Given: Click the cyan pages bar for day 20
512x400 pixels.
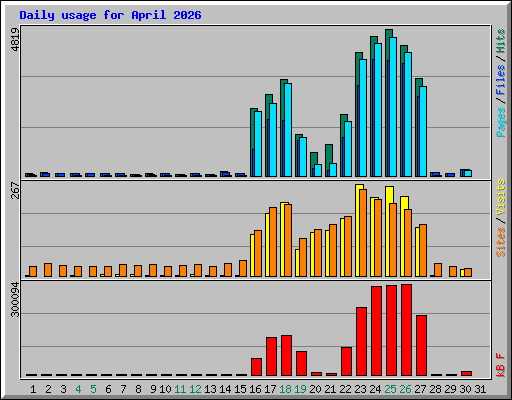Looking at the screenshot, I should tap(318, 170).
